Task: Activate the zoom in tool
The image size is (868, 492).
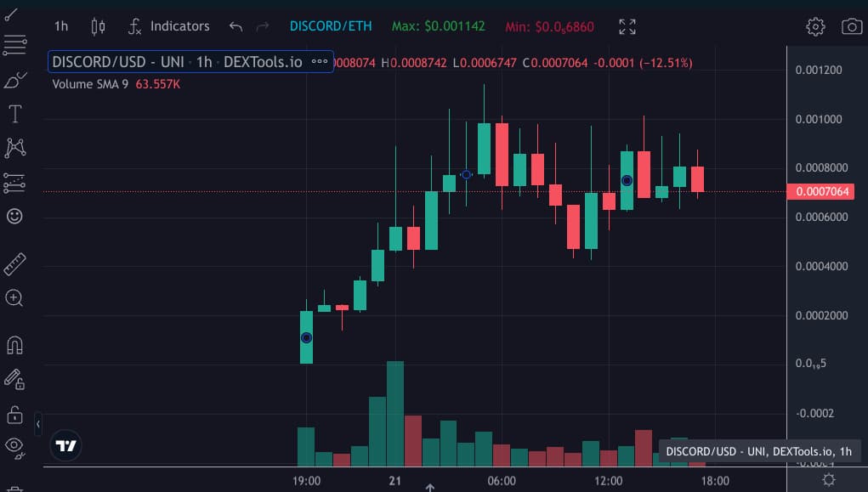Action: coord(14,297)
